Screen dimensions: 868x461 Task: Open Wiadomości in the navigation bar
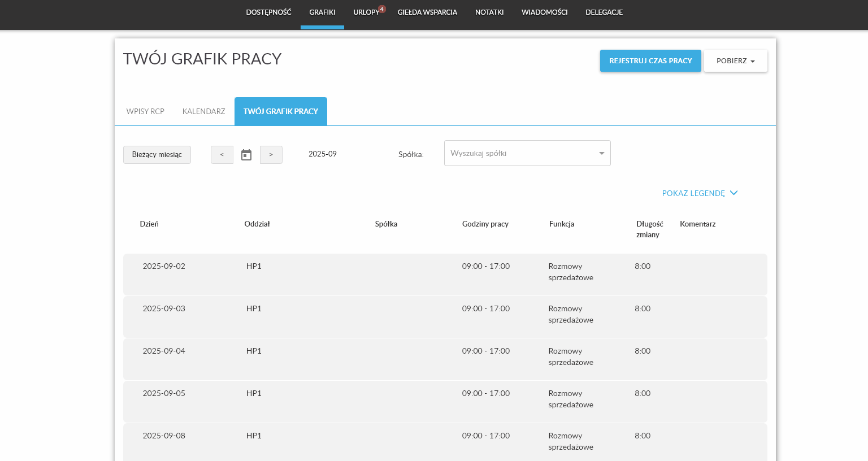point(544,12)
